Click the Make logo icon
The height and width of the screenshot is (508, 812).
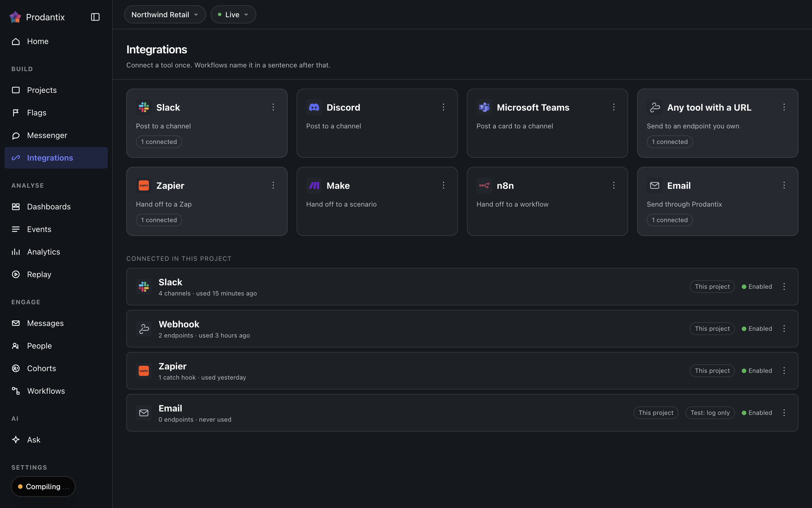coord(314,185)
